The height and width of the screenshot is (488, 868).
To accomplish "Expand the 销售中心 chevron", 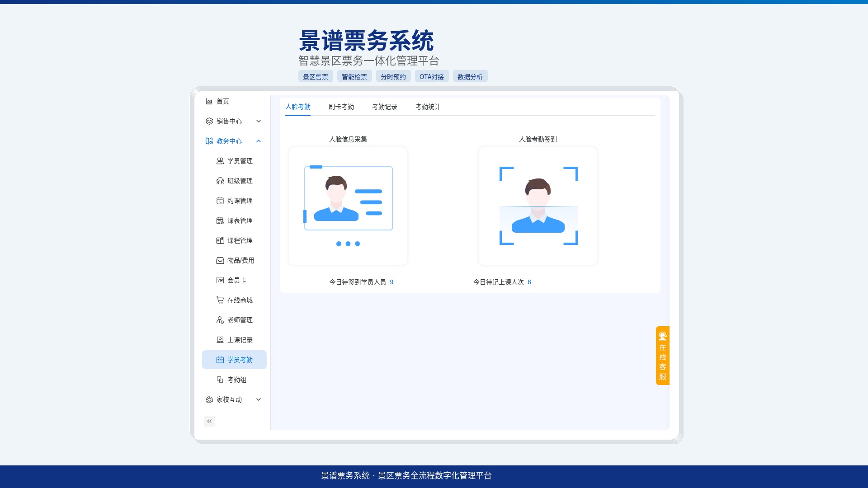I will 259,121.
